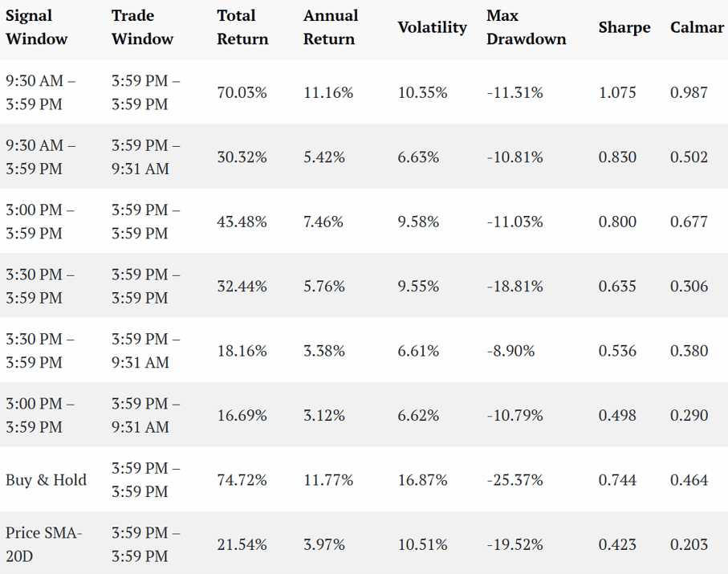
Task: Click the Price SMA-20D row label
Action: 43,544
